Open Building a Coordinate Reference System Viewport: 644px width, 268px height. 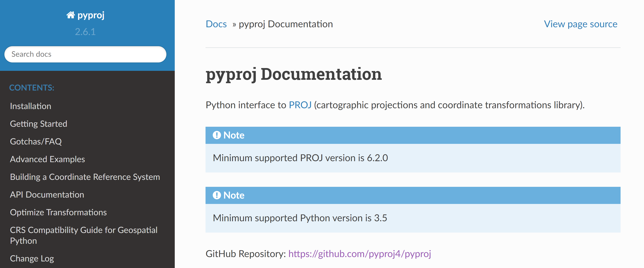click(x=85, y=177)
